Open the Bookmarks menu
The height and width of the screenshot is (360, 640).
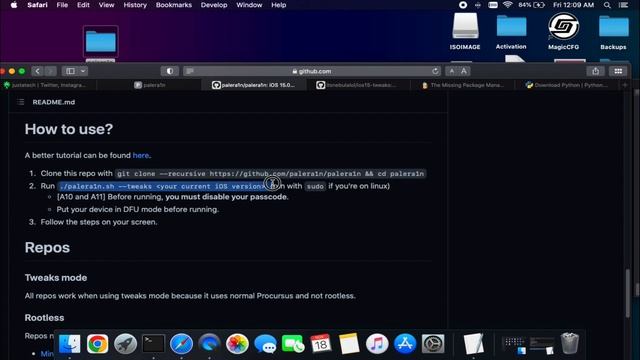[173, 5]
